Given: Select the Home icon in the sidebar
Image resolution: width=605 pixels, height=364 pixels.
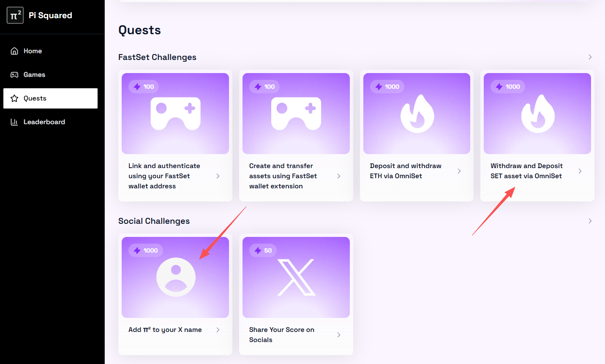Looking at the screenshot, I should [x=14, y=51].
